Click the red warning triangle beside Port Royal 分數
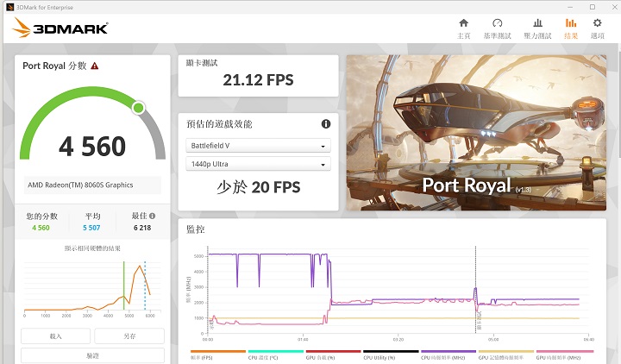 pyautogui.click(x=94, y=66)
